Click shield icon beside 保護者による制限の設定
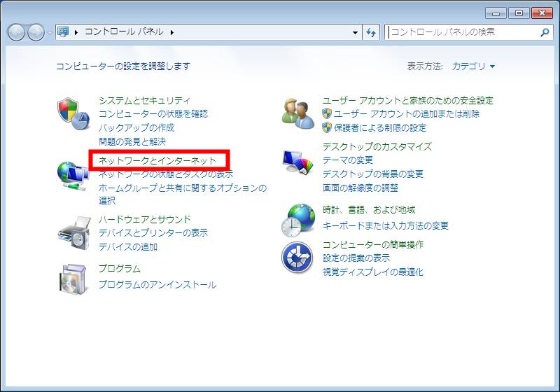560x392 pixels. [x=327, y=127]
